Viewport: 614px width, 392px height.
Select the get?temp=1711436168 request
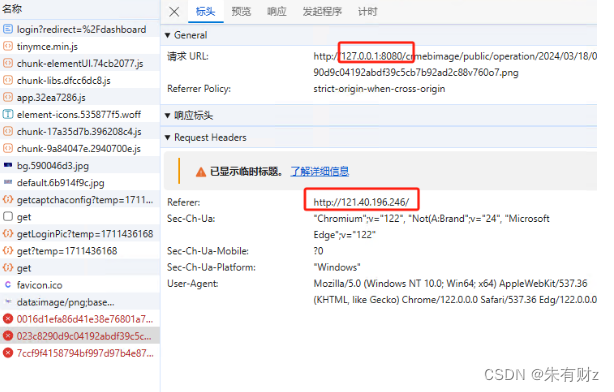80,251
